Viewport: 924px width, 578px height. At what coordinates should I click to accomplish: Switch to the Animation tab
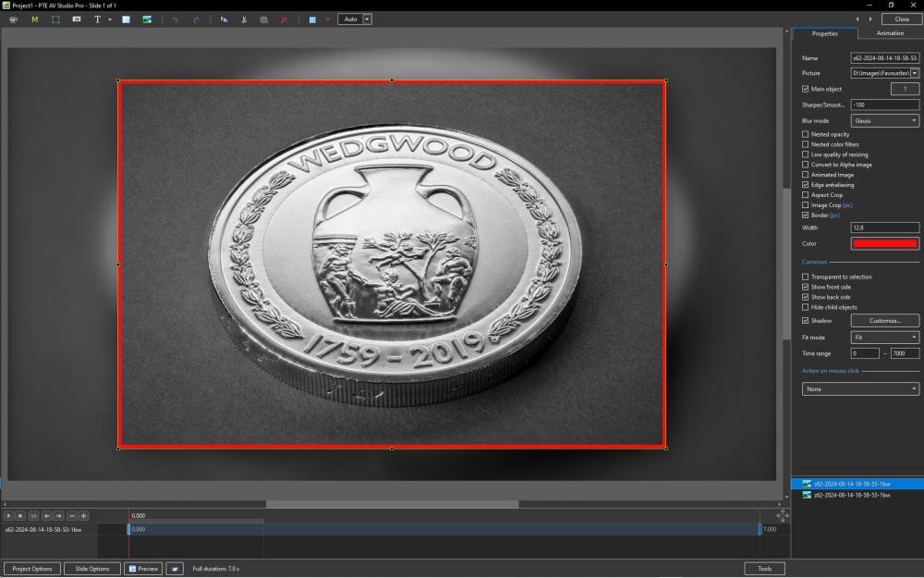(x=890, y=33)
